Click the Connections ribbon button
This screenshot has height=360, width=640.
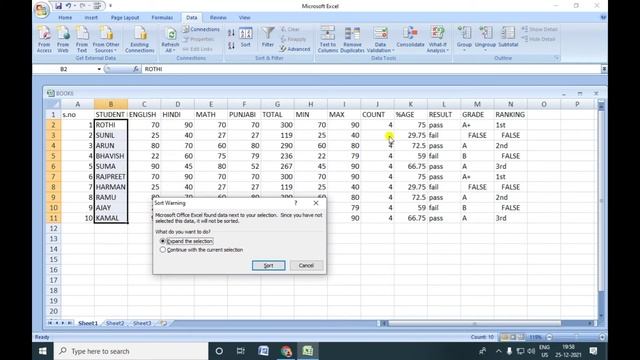pos(201,29)
